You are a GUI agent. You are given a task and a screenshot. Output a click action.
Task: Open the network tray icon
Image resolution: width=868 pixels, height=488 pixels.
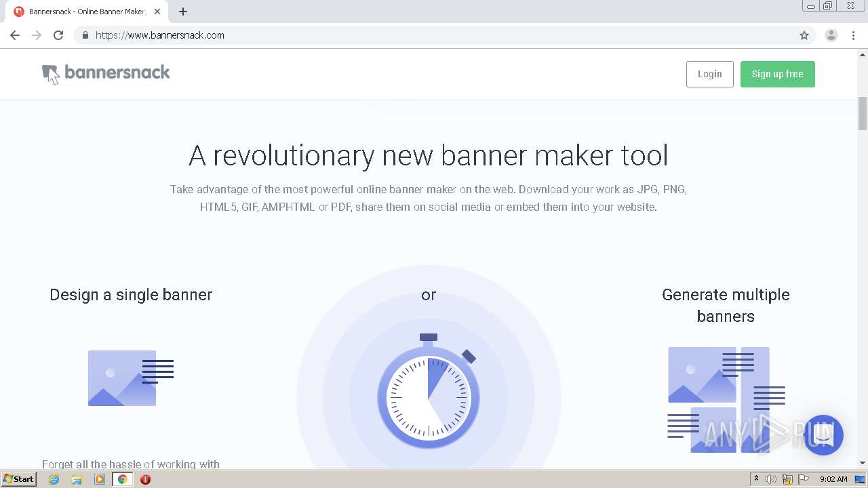787,479
